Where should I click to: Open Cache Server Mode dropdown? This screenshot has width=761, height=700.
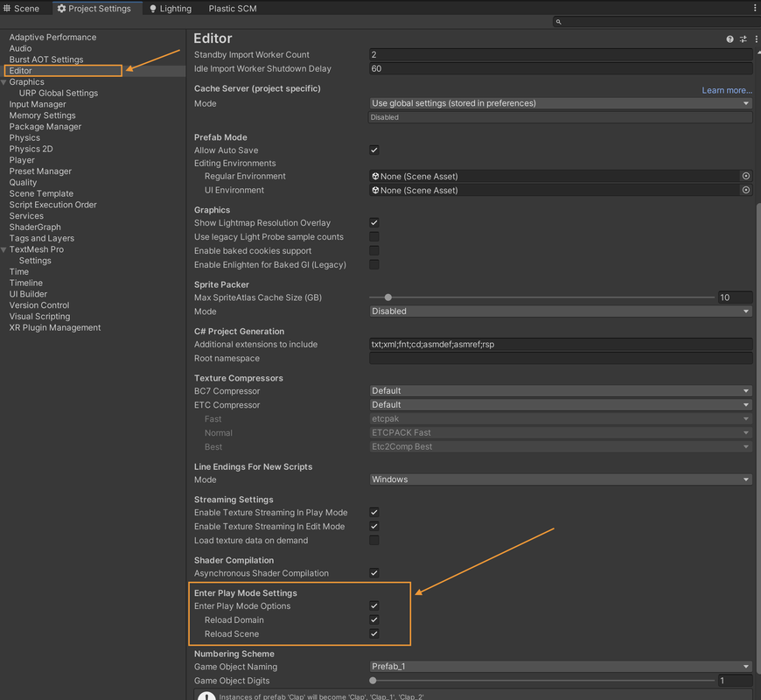coord(561,103)
